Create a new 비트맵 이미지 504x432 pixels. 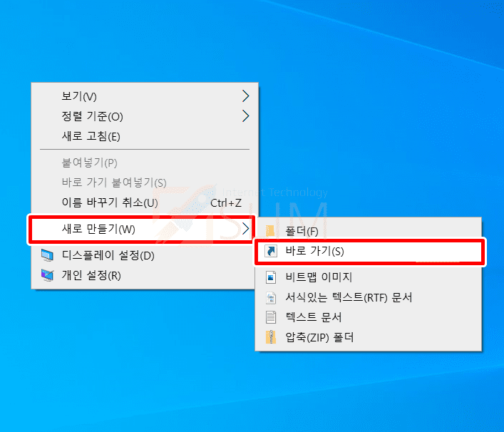[x=369, y=277]
